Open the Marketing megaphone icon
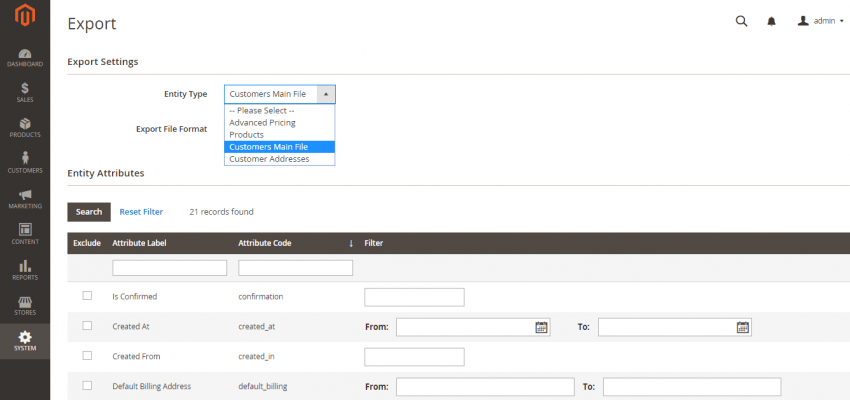Screen dimensions: 850x400 25,195
